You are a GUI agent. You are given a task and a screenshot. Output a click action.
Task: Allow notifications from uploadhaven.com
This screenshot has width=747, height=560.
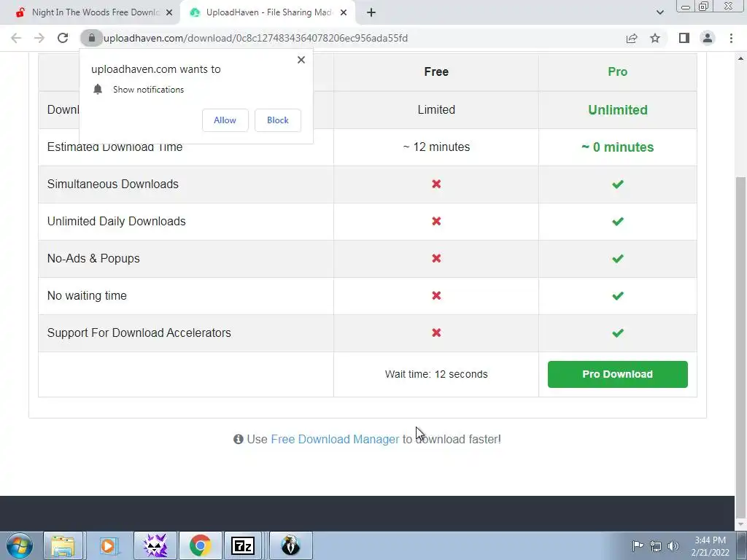point(225,120)
